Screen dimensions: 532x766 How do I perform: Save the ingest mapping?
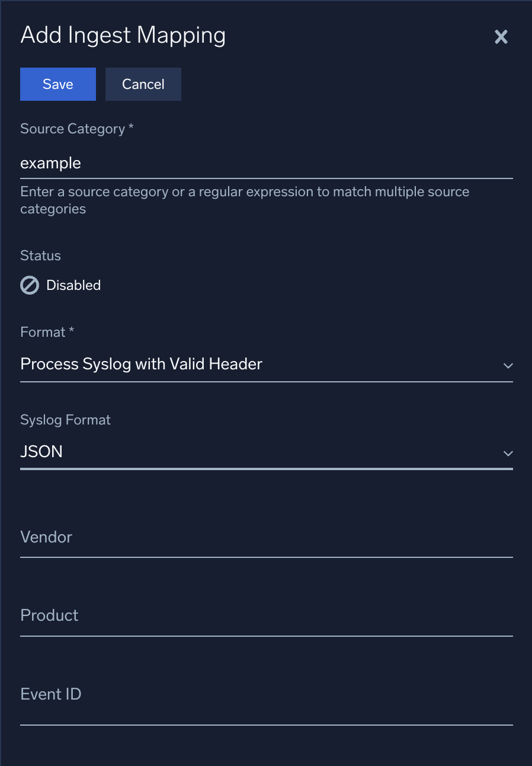57,84
